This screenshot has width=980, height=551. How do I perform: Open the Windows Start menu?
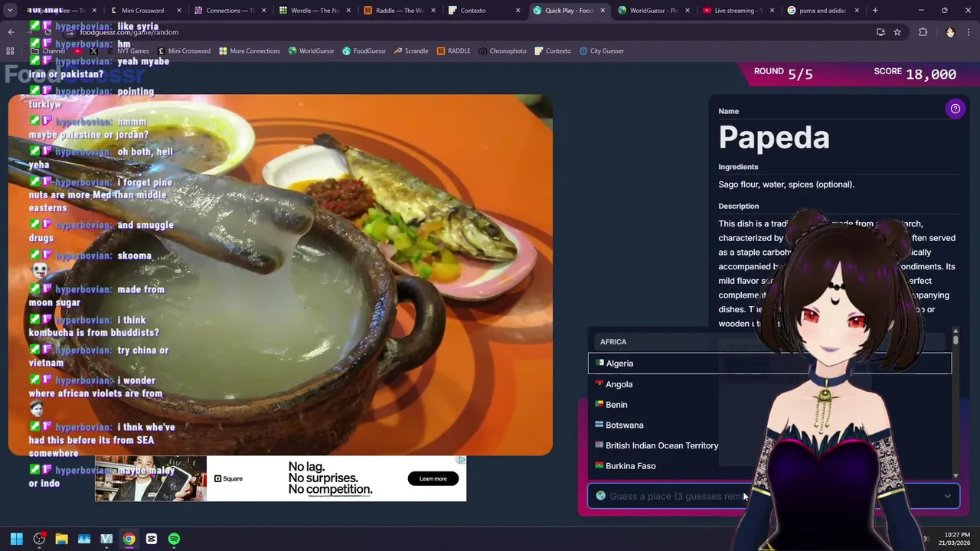(x=17, y=539)
